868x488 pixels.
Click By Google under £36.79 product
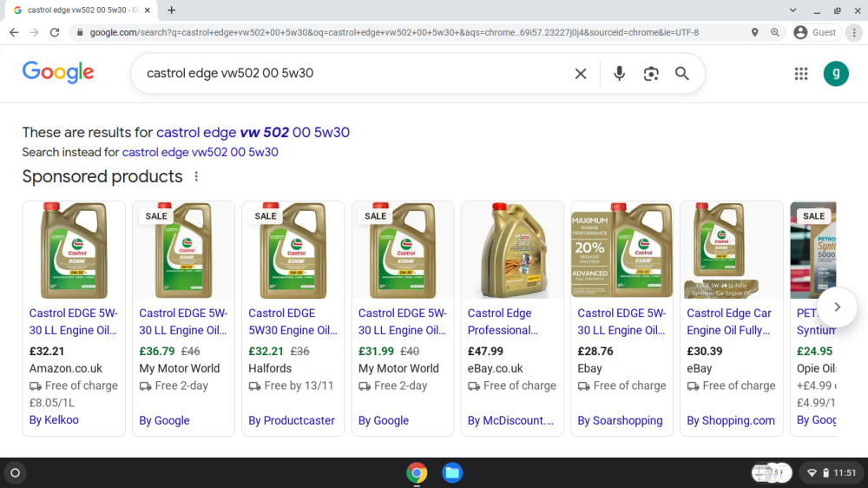[164, 420]
